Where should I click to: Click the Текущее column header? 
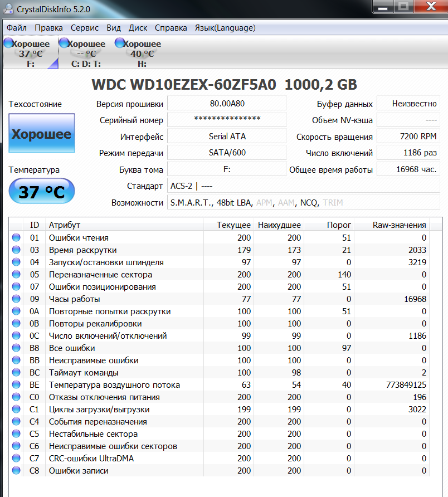click(x=228, y=225)
